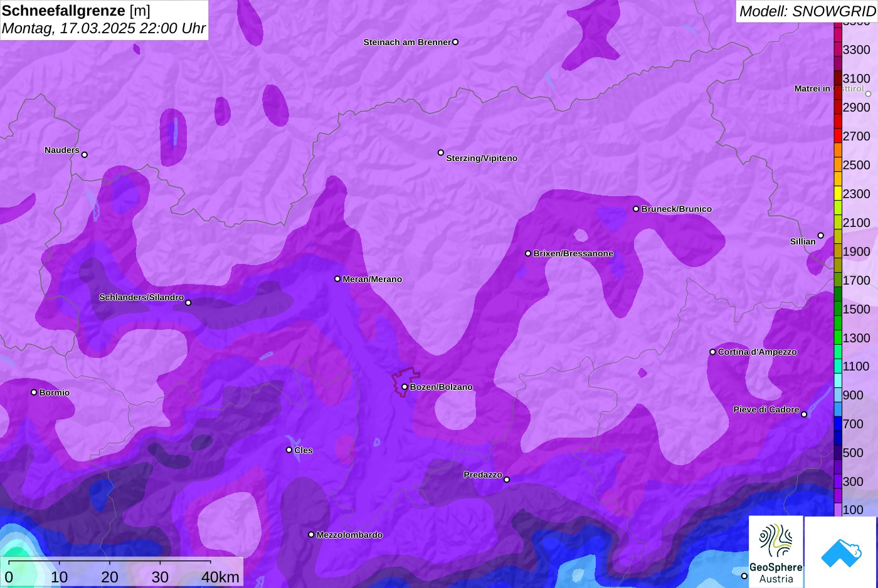878x588 pixels.
Task: Click the Bozen/Bolzano label text
Action: [x=442, y=387]
